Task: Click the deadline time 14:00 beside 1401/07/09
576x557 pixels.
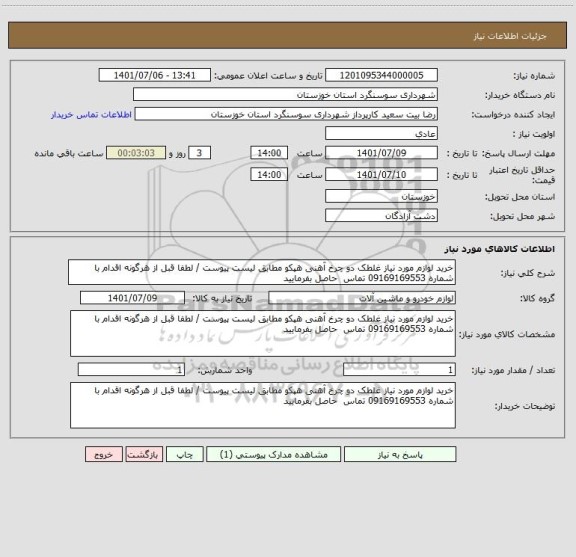Action: (269, 153)
